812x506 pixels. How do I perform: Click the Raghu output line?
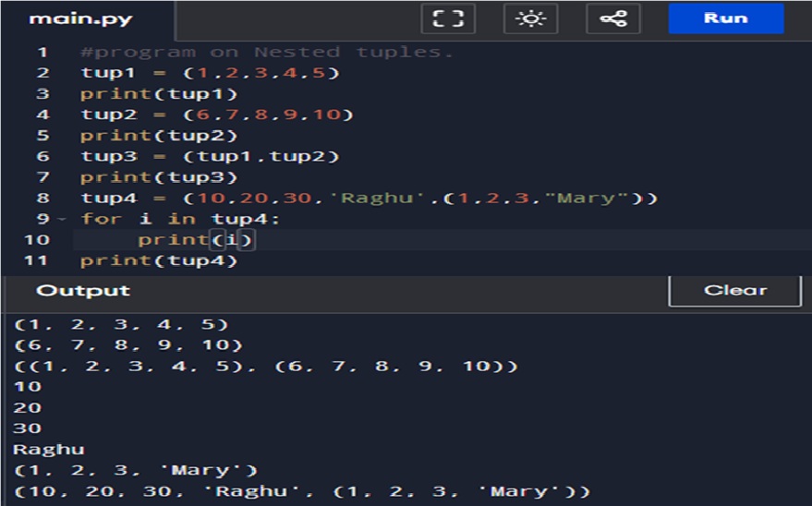coord(49,450)
